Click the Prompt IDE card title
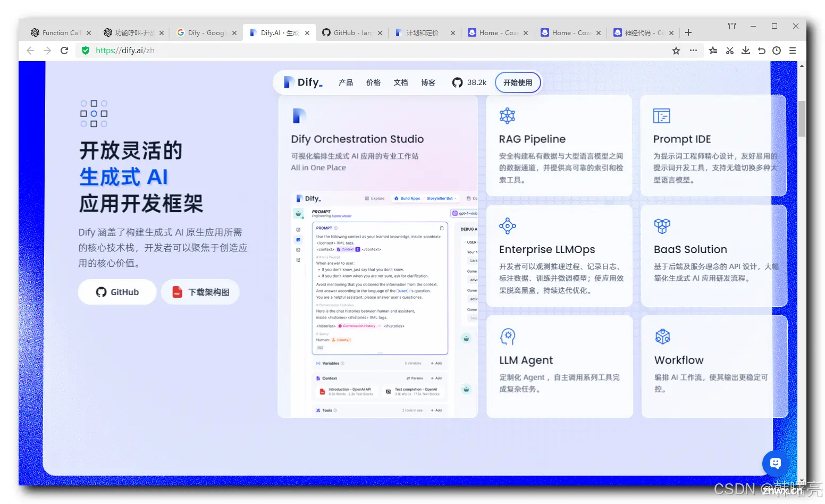Screen dimensions: 825x504 click(682, 139)
